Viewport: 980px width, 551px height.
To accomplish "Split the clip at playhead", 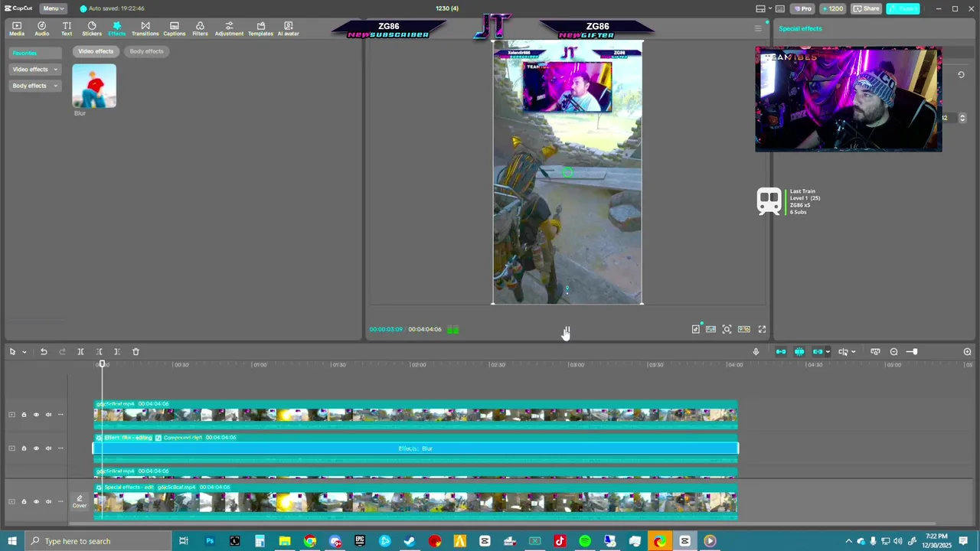I will click(80, 352).
